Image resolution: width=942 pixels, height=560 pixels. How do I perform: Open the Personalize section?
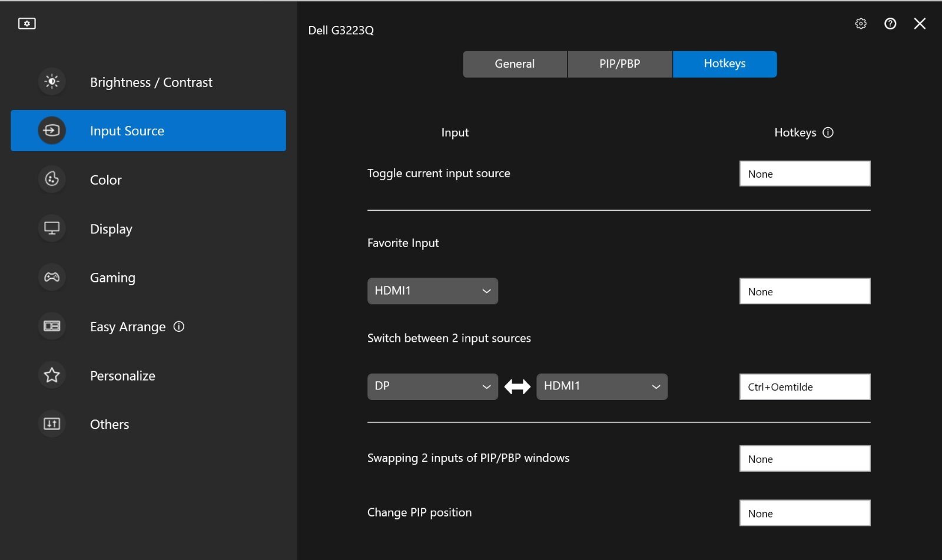148,375
